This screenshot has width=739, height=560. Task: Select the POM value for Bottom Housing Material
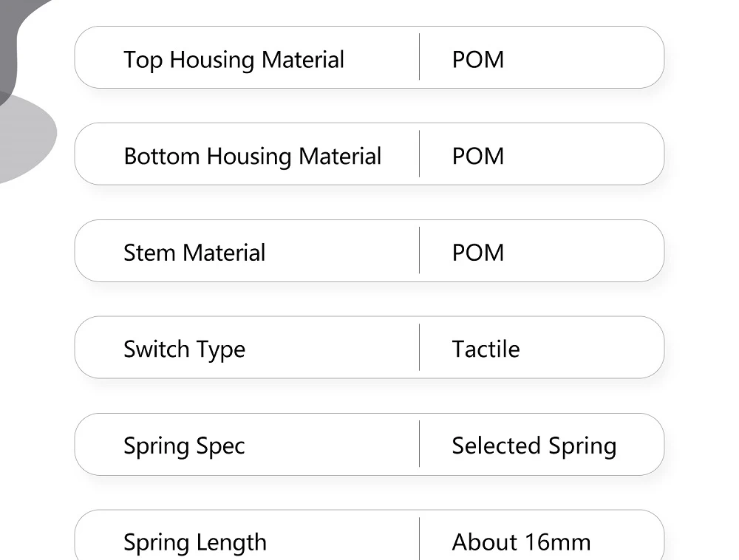477,157
